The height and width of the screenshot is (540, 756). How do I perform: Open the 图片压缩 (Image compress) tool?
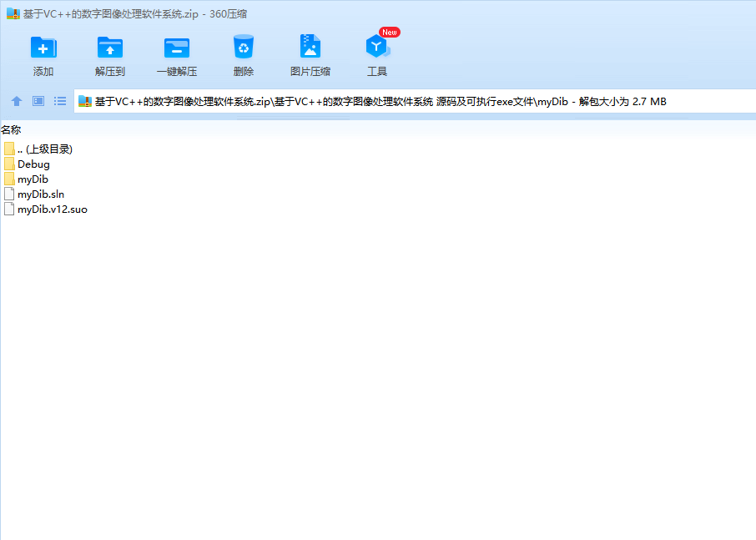tap(310, 56)
